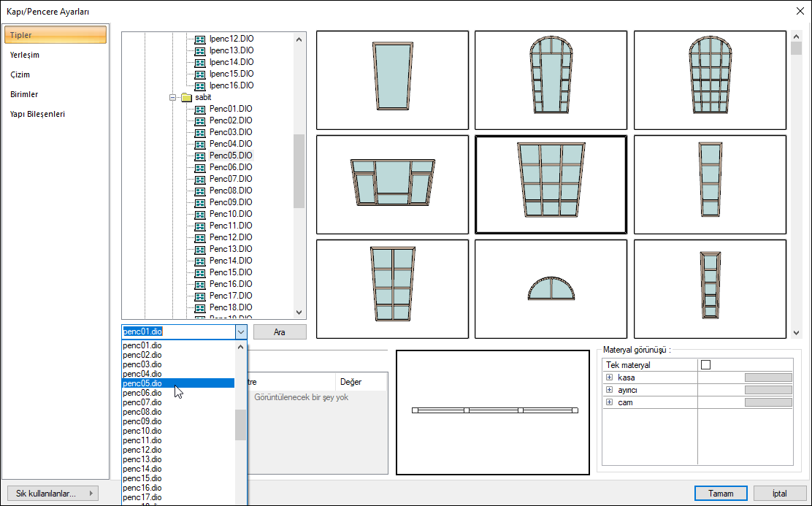Click the icon beside Penc17.DIO in tree

coord(200,296)
